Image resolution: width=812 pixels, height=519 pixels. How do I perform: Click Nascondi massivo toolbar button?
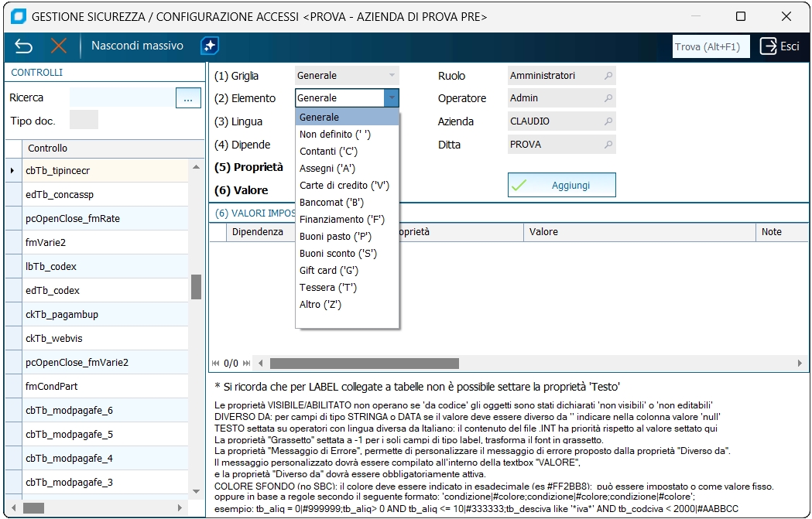tap(137, 46)
